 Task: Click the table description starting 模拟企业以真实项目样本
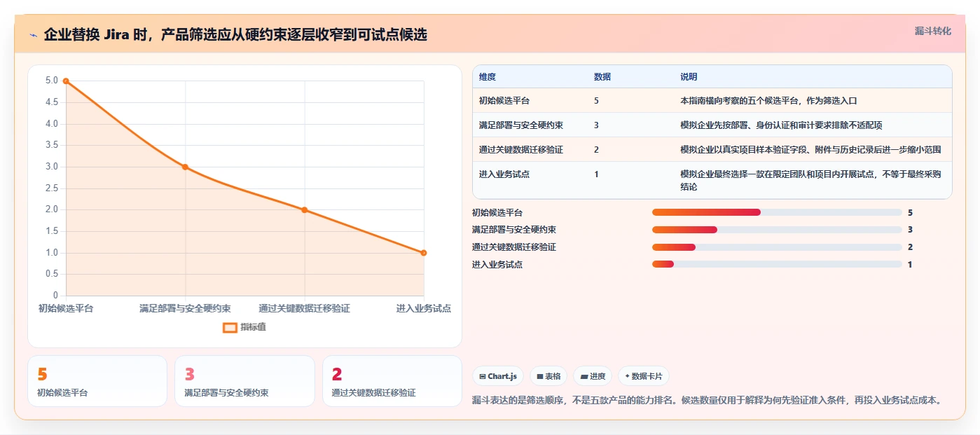(x=810, y=150)
